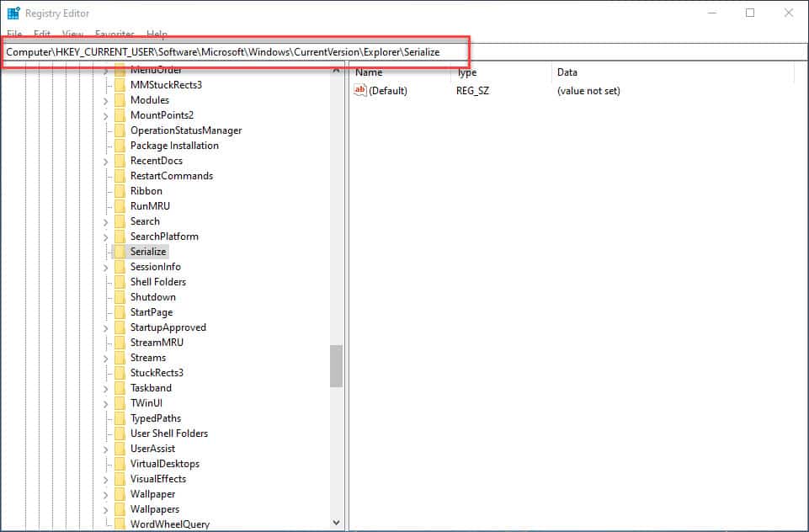
Task: Click the MountPoints2 folder icon
Action: click(x=120, y=115)
